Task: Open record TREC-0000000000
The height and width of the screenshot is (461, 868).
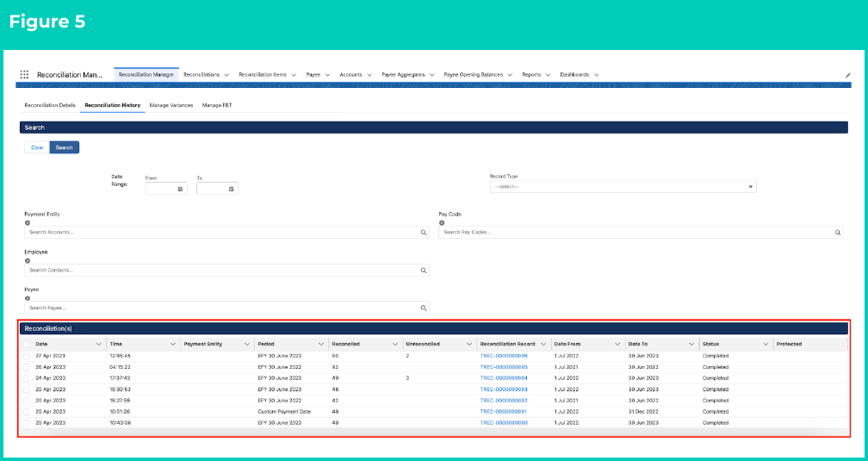Action: pyautogui.click(x=504, y=423)
